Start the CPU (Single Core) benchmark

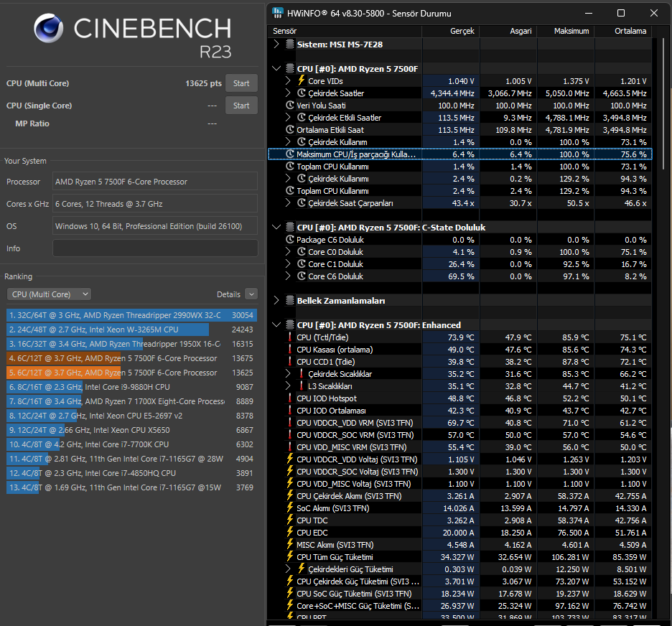point(241,106)
